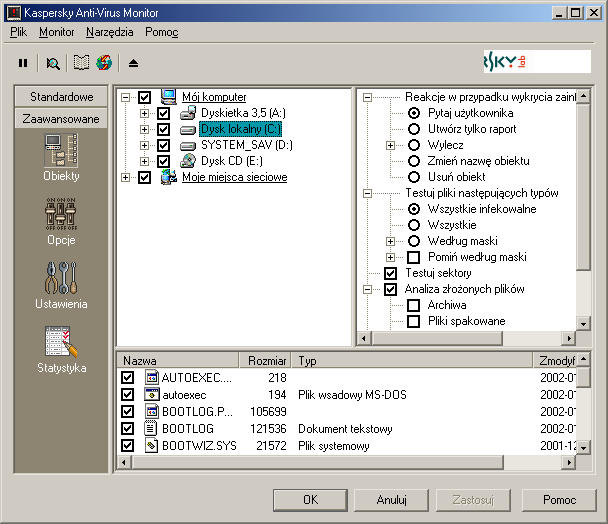Viewport: 608px width, 524px height.
Task: Collapse the Analiza złożonych plików section
Action: (x=367, y=289)
